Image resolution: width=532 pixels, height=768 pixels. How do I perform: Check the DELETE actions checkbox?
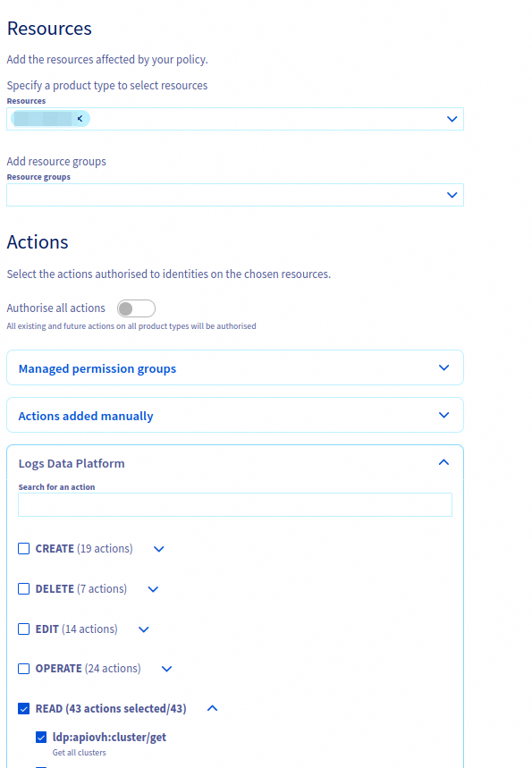pos(23,588)
